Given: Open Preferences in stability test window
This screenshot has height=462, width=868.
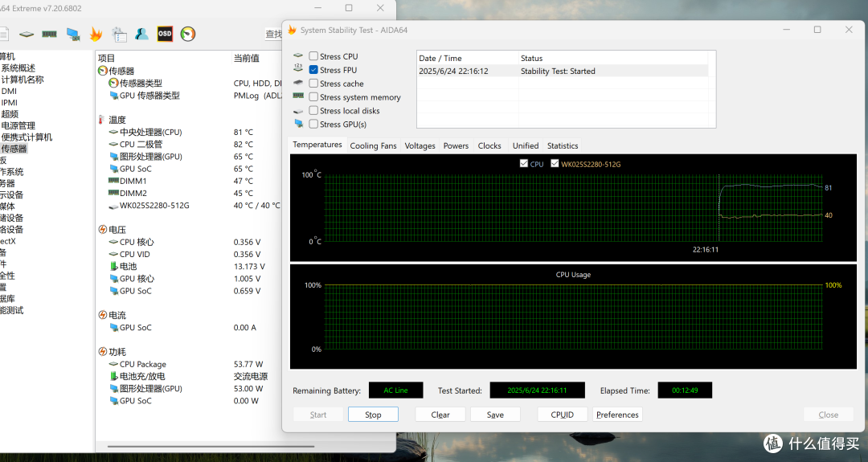Looking at the screenshot, I should [x=617, y=415].
